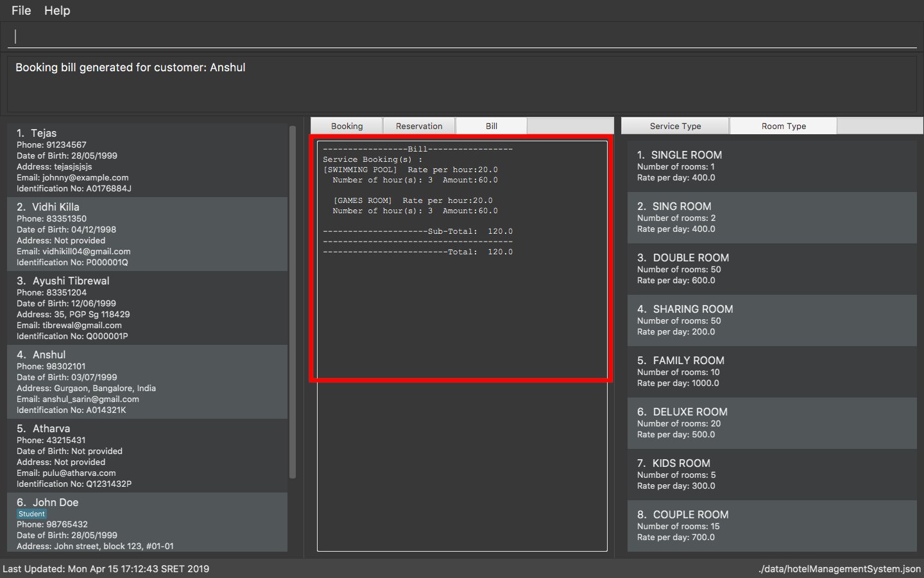924x578 pixels.
Task: Click the command input field
Action: (x=462, y=37)
